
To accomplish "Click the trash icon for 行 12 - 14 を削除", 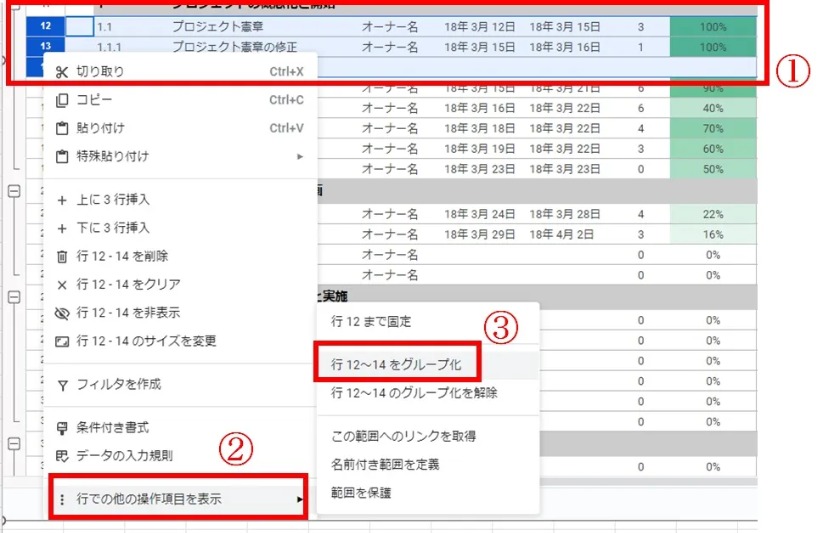I will 62,257.
